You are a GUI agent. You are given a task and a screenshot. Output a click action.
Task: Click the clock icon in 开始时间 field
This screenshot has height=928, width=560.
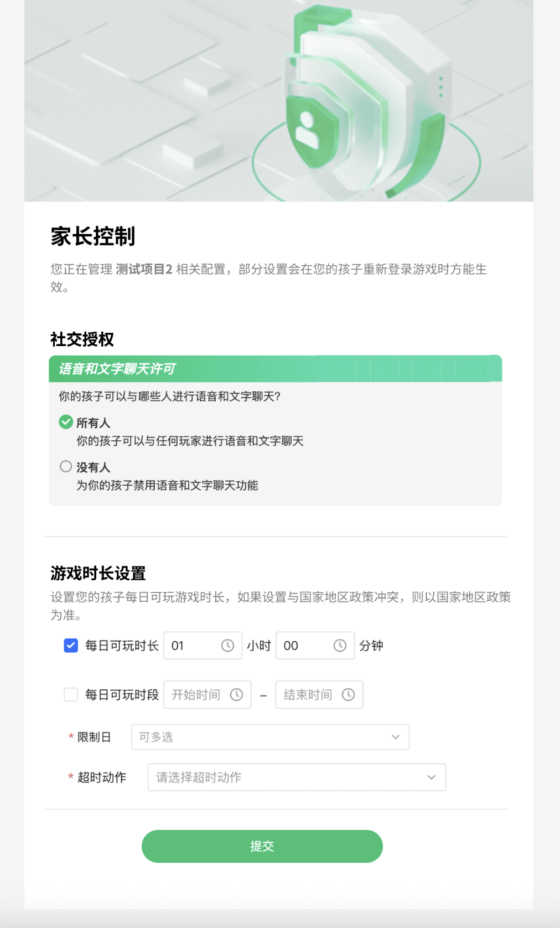tap(236, 694)
